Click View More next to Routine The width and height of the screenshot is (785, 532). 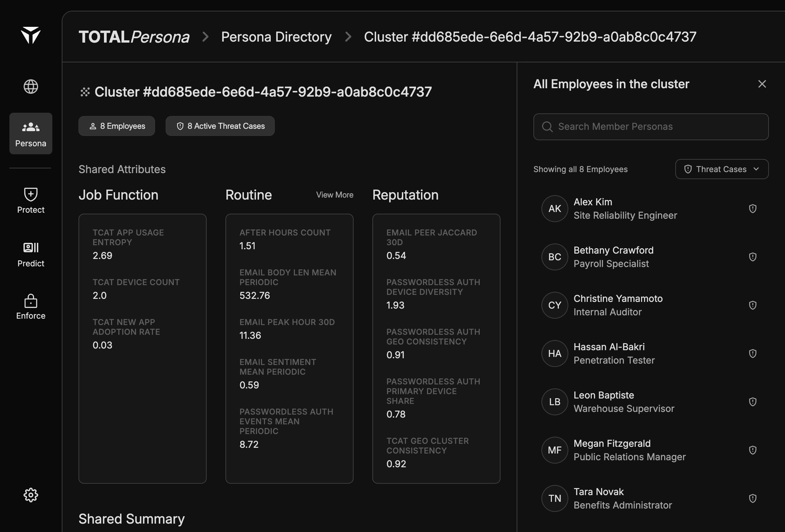[334, 195]
